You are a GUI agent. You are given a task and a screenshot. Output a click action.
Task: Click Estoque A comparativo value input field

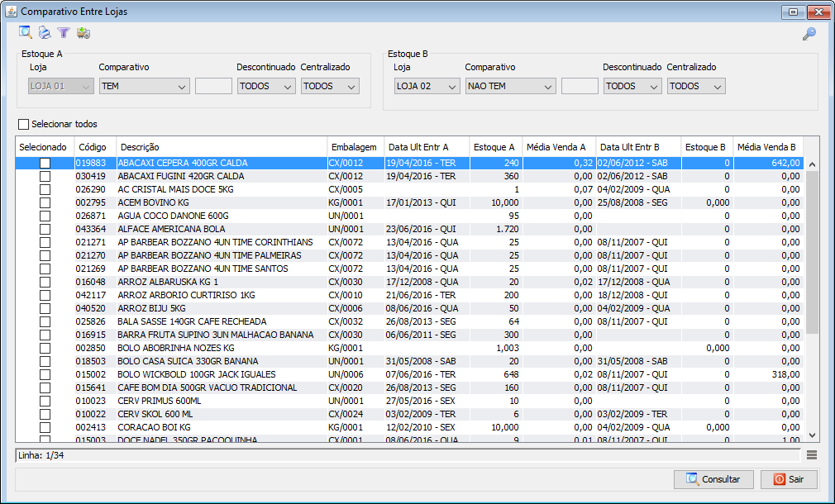point(213,86)
